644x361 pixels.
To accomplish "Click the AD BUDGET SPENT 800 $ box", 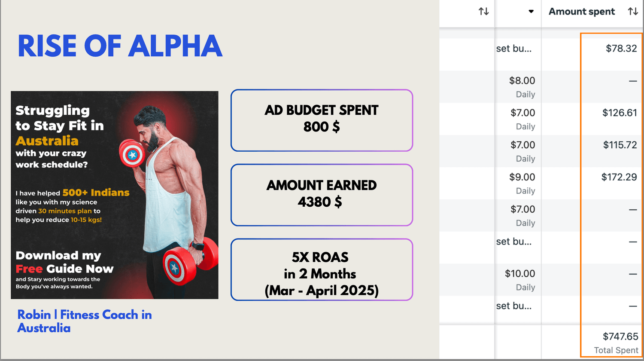I will click(x=322, y=120).
